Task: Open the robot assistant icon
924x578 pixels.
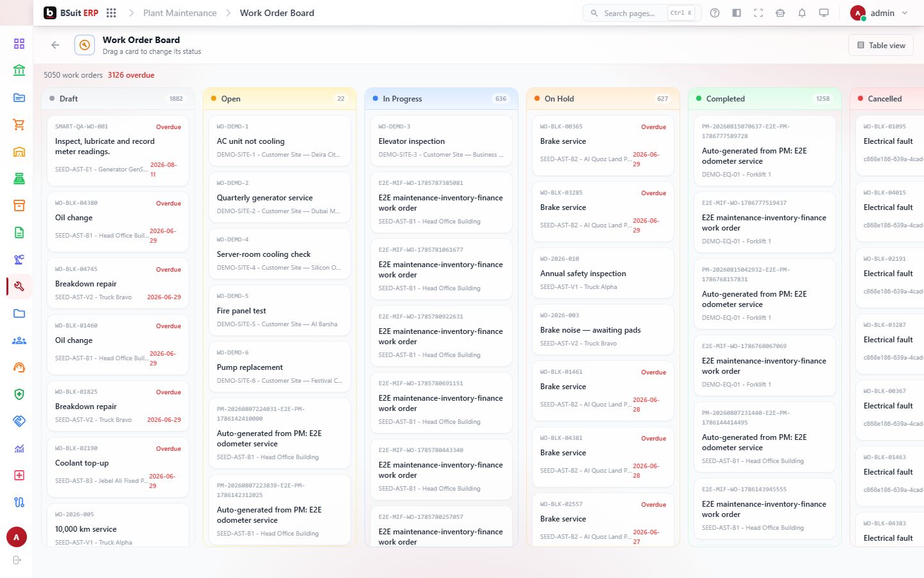Action: point(780,13)
